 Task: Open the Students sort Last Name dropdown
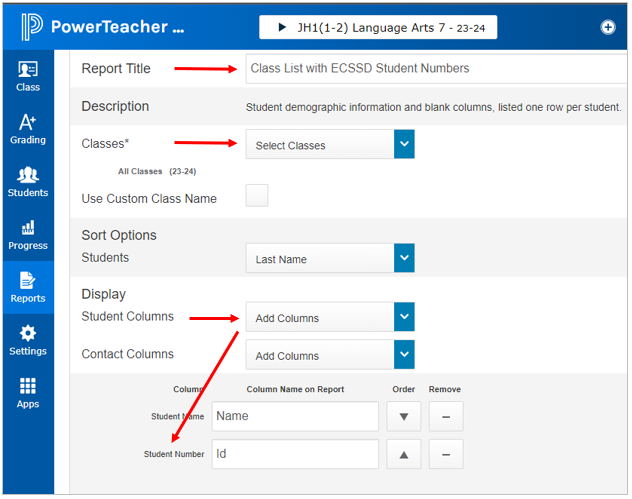[330, 258]
